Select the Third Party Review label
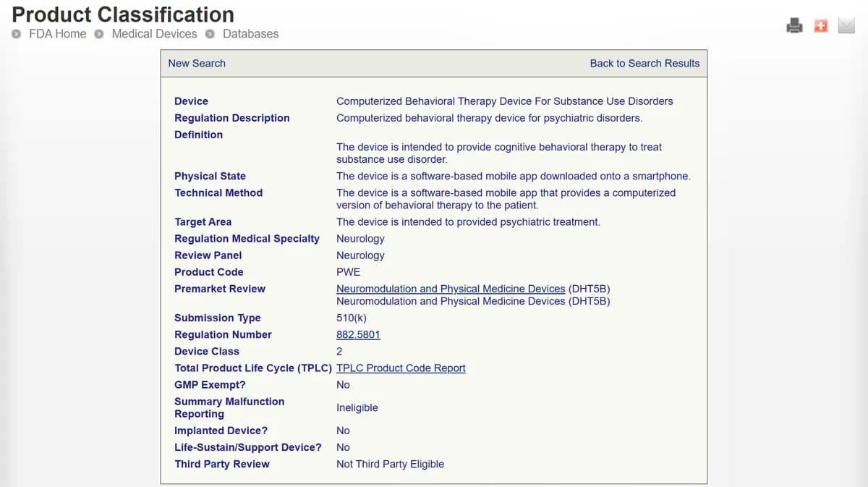Viewport: 868px width, 487px height. (x=221, y=464)
